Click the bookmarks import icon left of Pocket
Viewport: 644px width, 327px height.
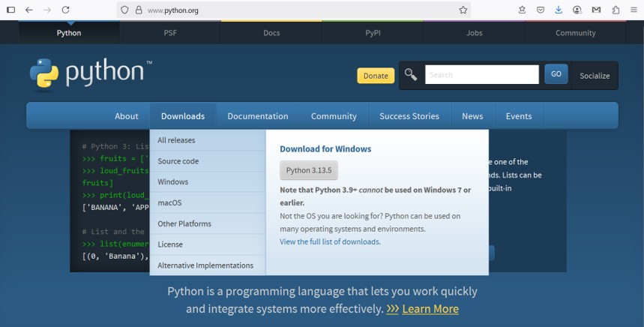522,10
